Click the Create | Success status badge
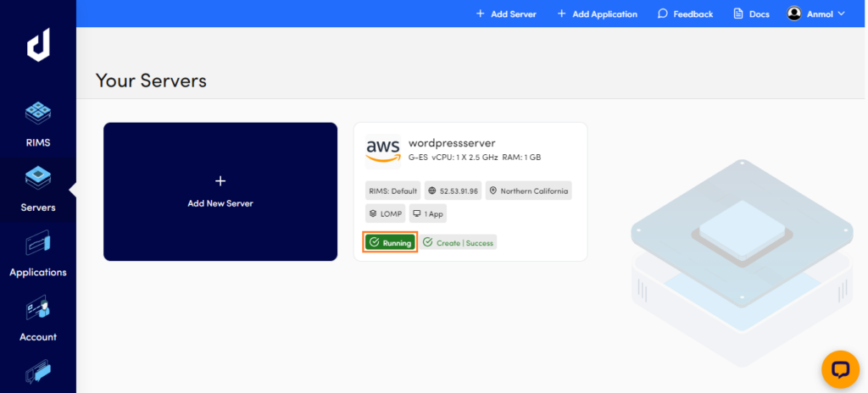Viewport: 868px width, 393px height. (458, 242)
